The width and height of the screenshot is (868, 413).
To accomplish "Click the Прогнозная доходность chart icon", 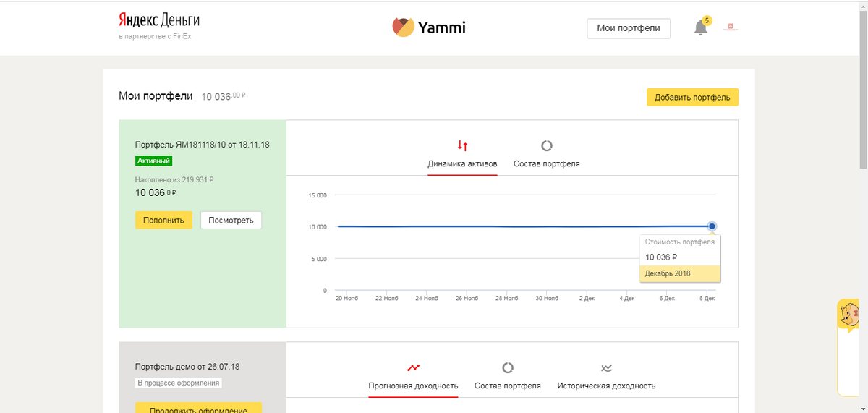I will pyautogui.click(x=413, y=367).
